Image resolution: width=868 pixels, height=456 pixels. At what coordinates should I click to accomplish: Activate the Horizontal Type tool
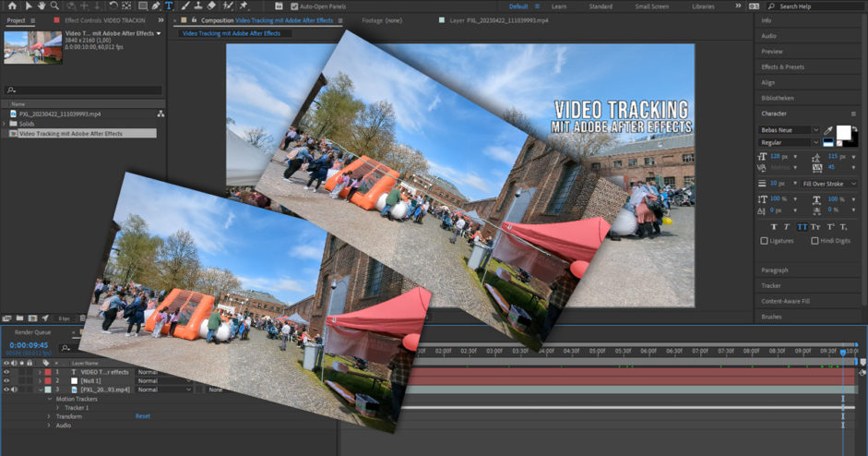tap(169, 6)
